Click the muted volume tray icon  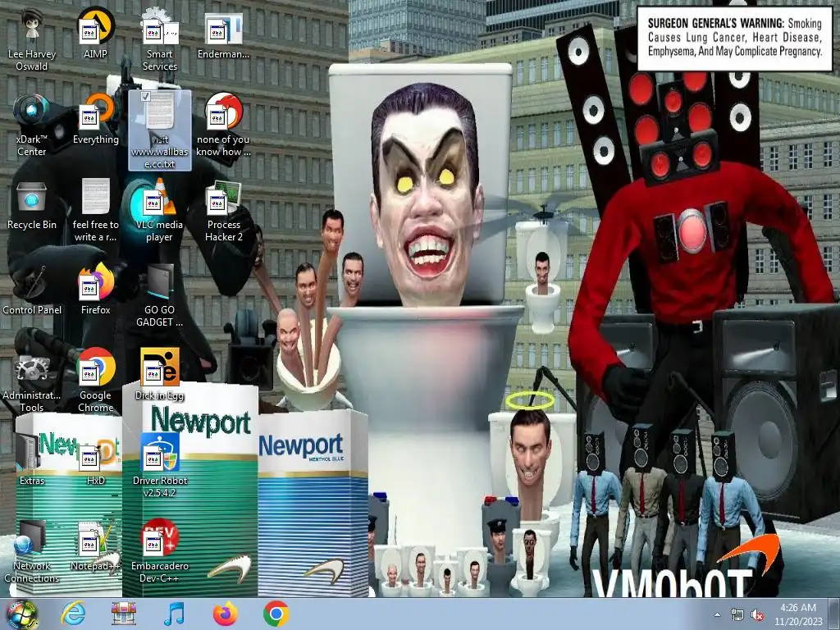pyautogui.click(x=757, y=615)
